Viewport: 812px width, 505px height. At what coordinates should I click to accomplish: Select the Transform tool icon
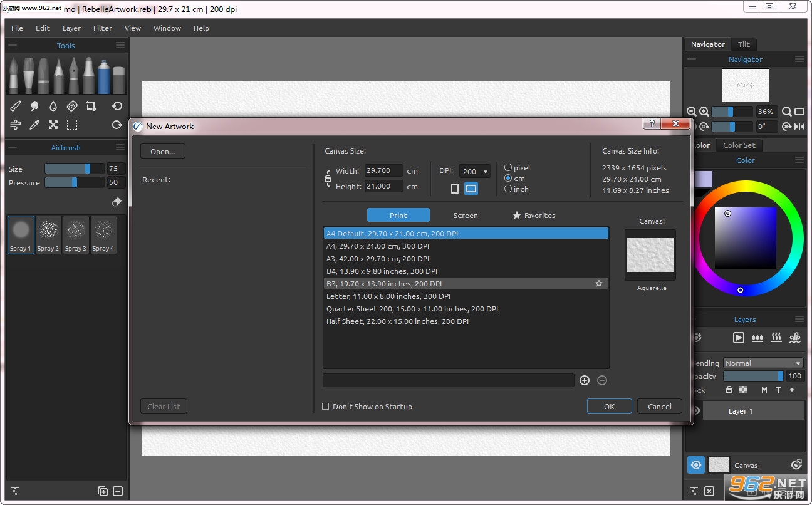coord(53,125)
